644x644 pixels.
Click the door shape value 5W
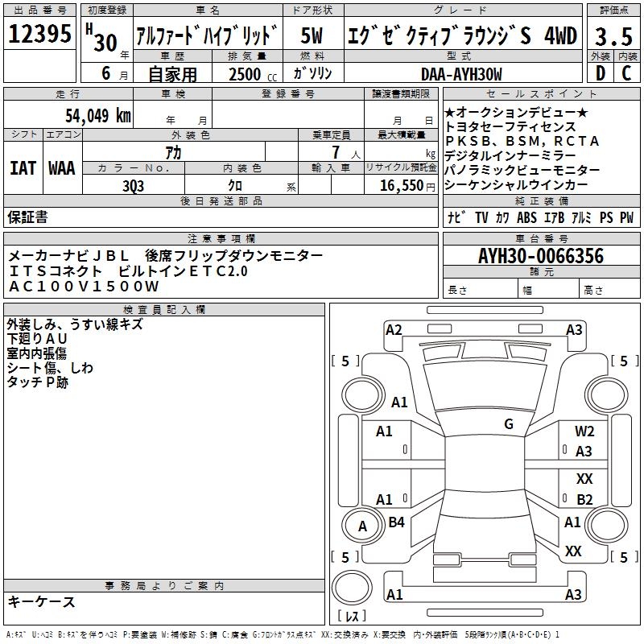312,35
